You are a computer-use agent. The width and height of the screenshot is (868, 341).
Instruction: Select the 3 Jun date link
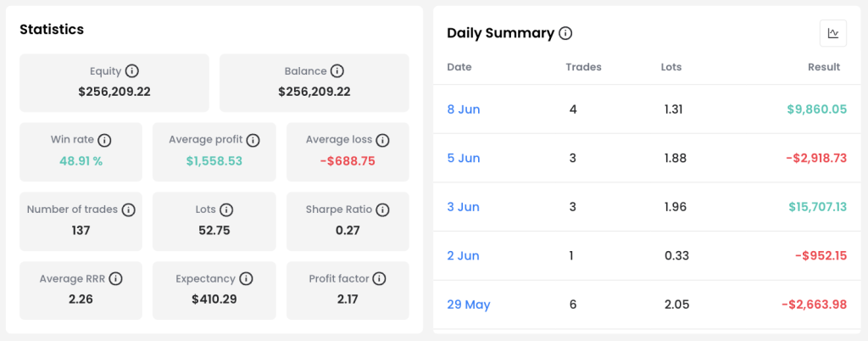click(464, 207)
